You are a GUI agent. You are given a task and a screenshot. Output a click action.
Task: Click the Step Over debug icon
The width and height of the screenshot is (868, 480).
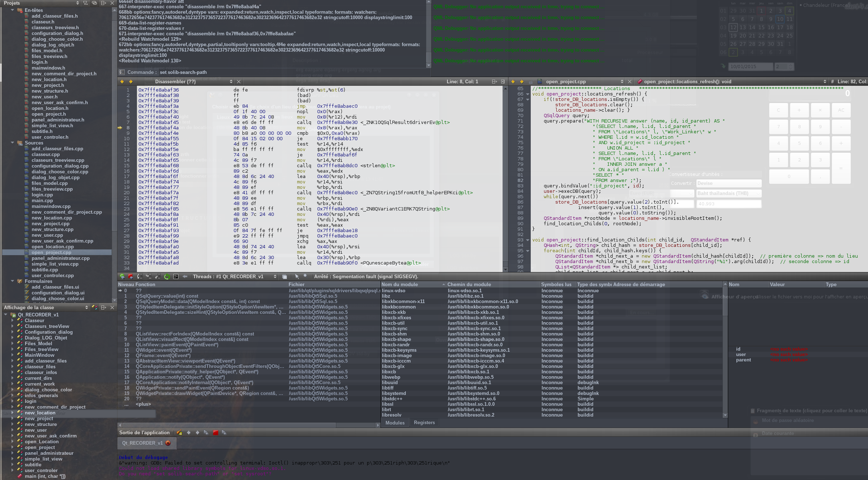(x=140, y=276)
